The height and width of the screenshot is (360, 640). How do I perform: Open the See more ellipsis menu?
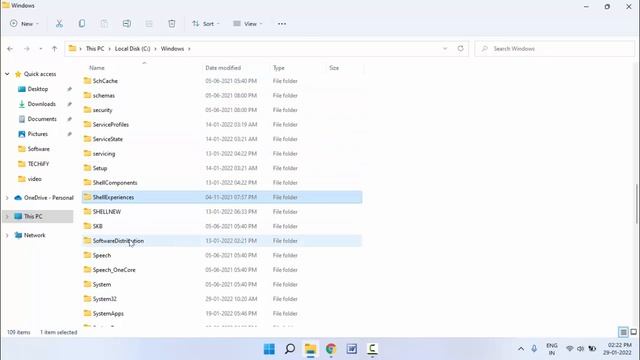pyautogui.click(x=282, y=24)
